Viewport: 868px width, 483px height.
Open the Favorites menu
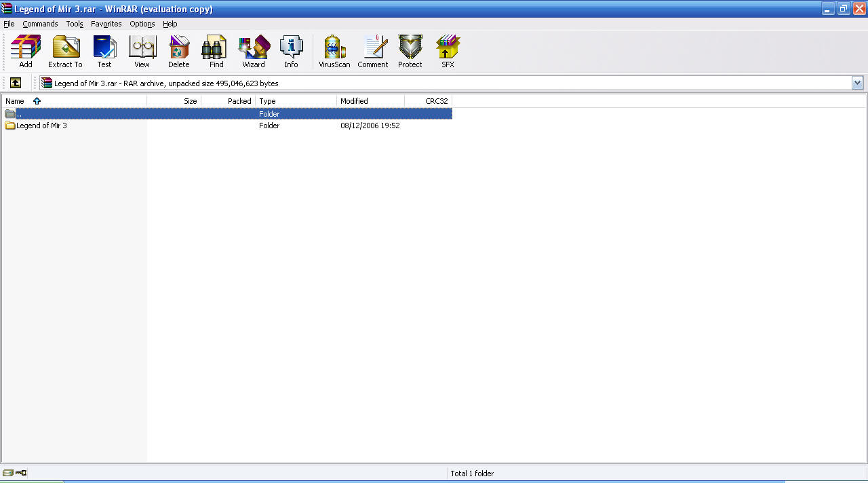click(x=106, y=24)
